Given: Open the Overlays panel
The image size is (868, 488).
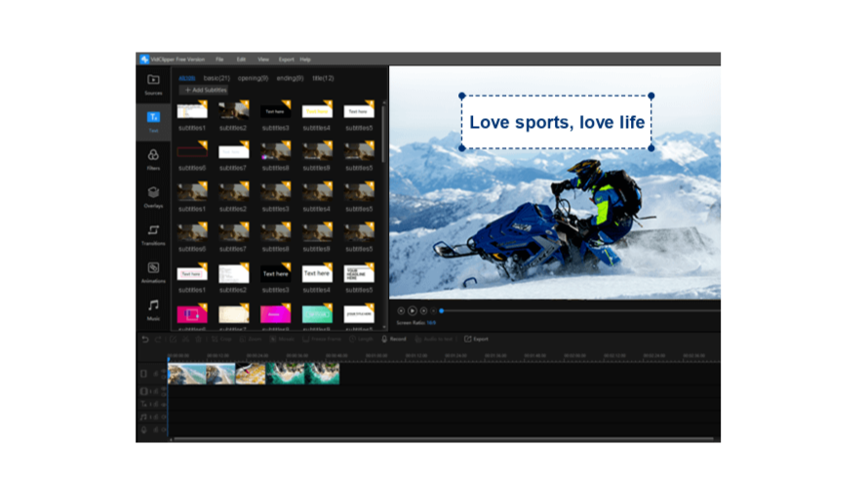Looking at the screenshot, I should point(153,197).
